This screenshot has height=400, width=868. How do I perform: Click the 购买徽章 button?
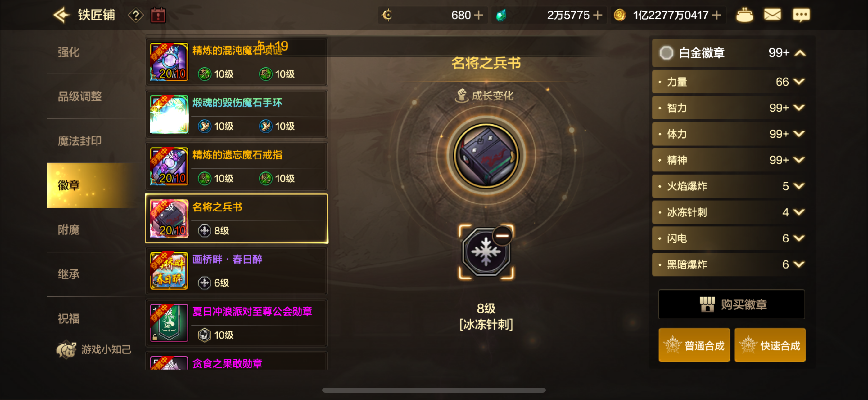click(731, 304)
